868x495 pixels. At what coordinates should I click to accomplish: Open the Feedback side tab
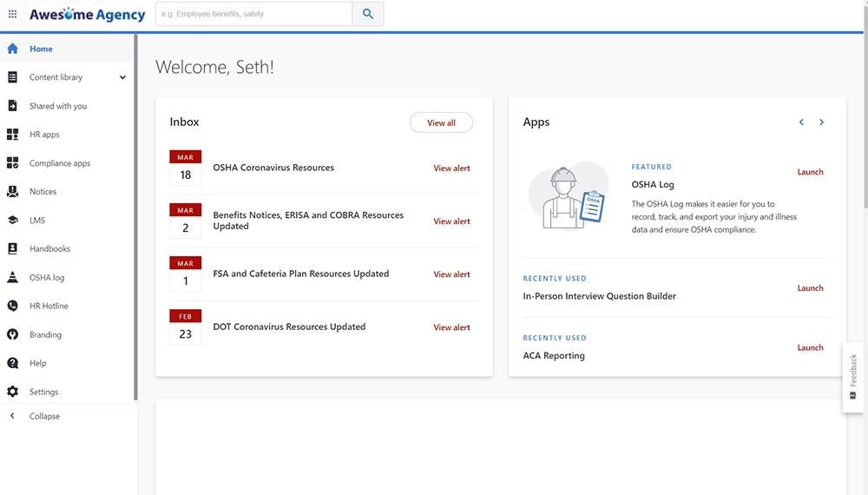(x=853, y=376)
